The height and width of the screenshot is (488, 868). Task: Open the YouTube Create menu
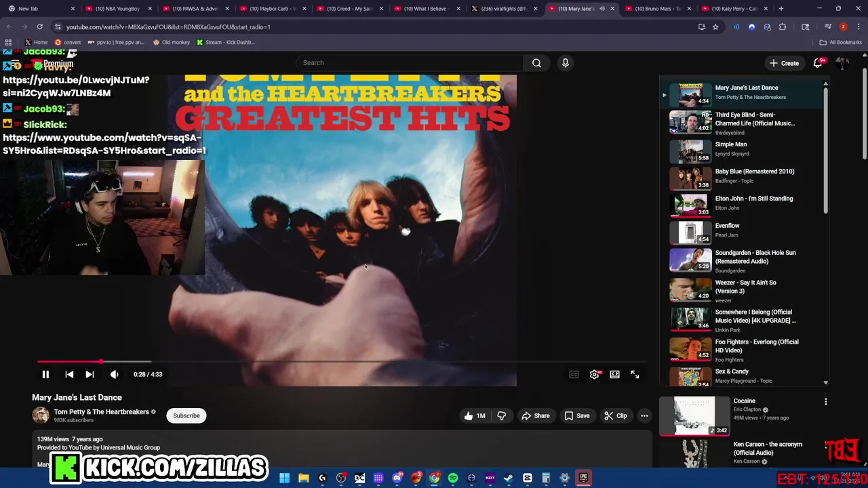[x=784, y=63]
